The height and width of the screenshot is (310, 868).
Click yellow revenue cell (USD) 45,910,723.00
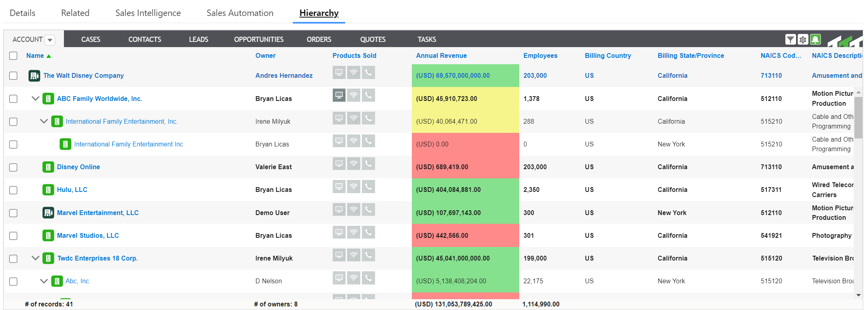[x=465, y=99]
